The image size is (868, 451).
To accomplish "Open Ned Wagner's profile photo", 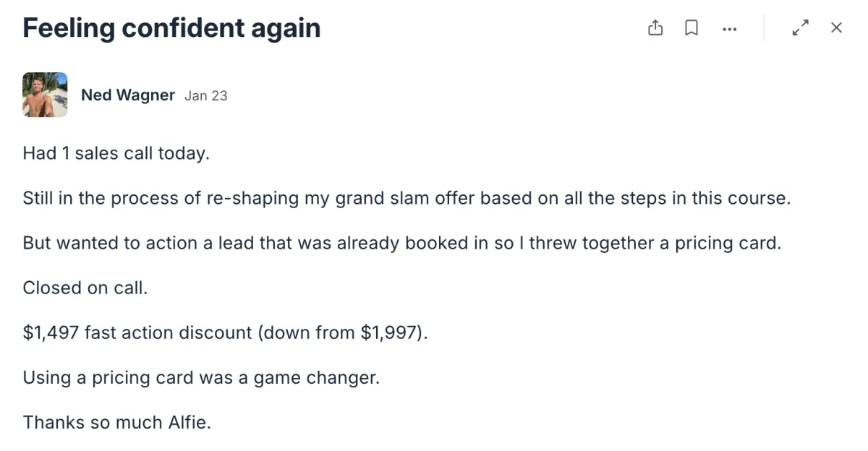I will click(x=45, y=95).
